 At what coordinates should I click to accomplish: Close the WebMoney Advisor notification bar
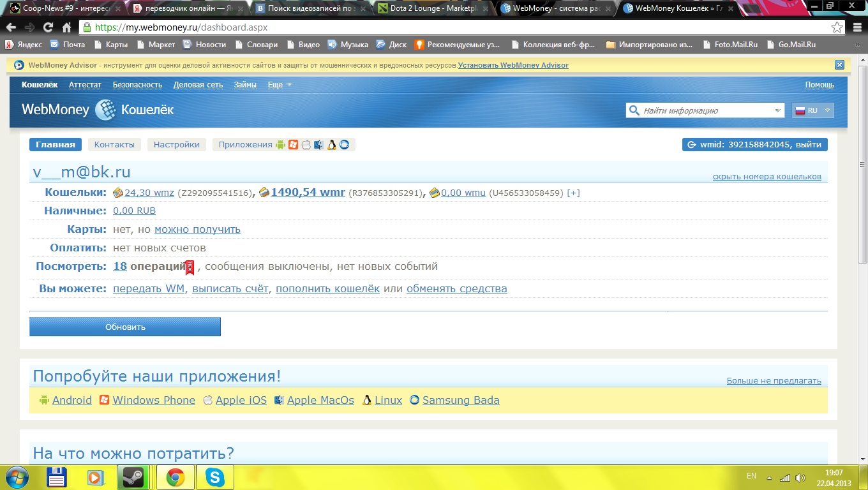click(x=839, y=65)
